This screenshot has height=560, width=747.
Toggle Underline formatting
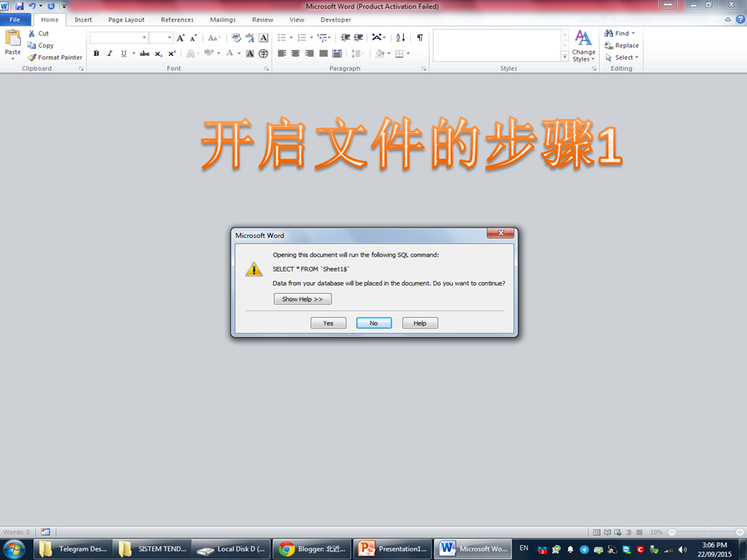124,54
